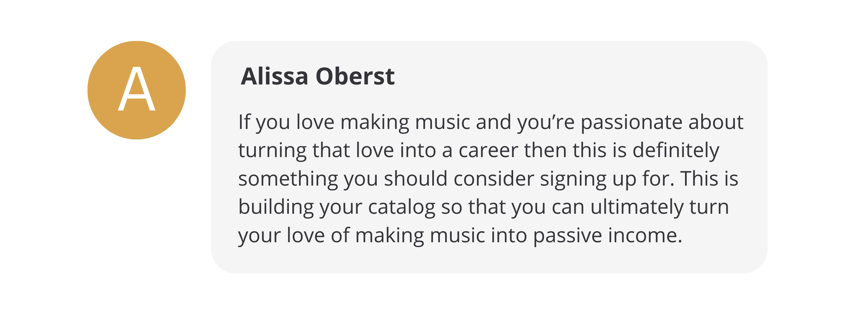Viewport: 868px width, 326px height.
Task: Click the surname Oberst
Action: 355,76
